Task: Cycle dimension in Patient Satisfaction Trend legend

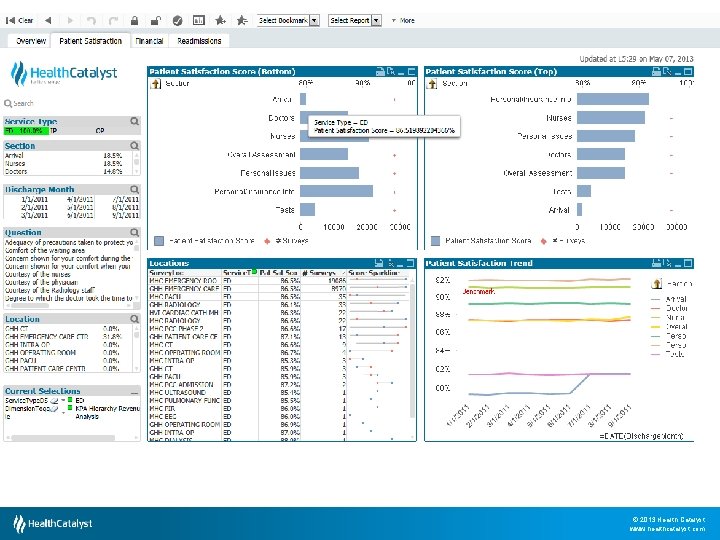Action: click(657, 284)
